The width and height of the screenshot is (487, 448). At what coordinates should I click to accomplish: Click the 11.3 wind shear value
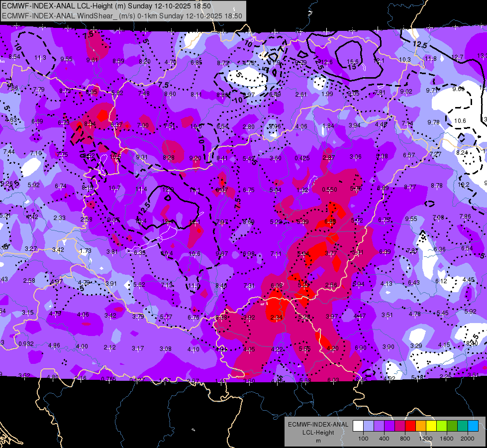pos(40,58)
